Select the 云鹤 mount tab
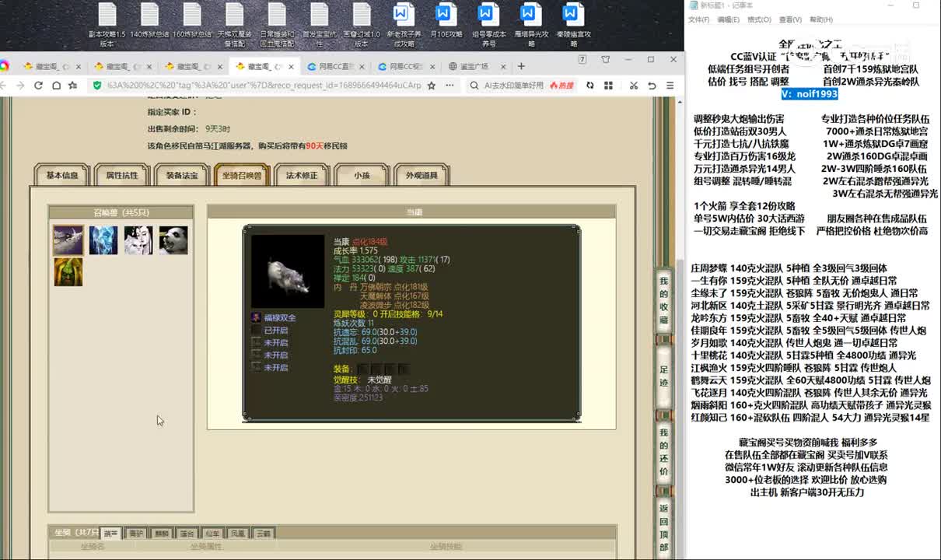Viewport: 941px width, 560px height. tap(264, 534)
